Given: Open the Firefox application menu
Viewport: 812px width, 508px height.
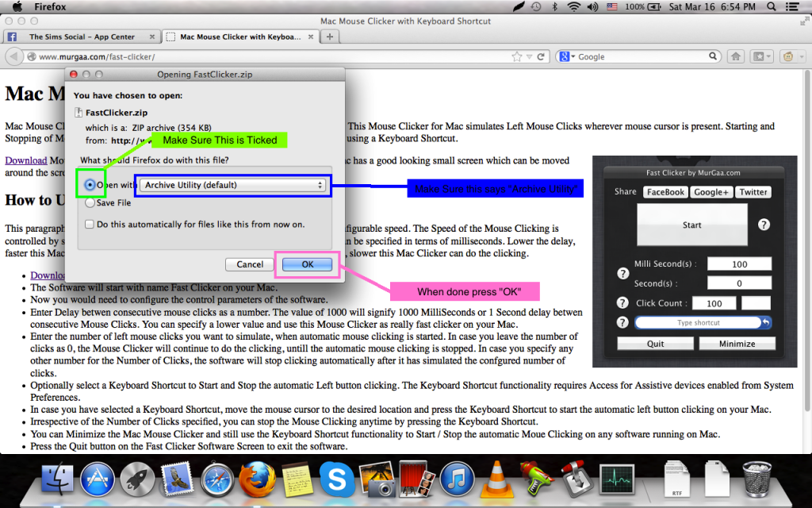Looking at the screenshot, I should 50,6.
